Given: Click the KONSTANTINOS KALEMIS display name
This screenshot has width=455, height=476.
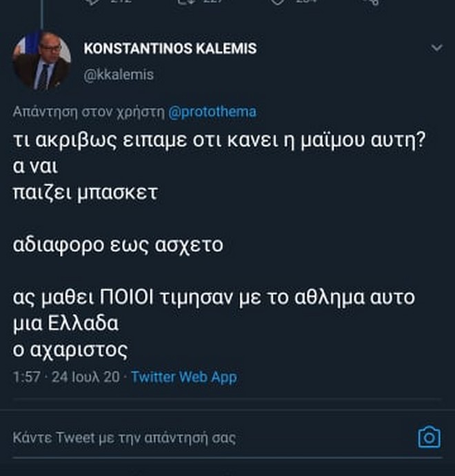Looking at the screenshot, I should [170, 48].
